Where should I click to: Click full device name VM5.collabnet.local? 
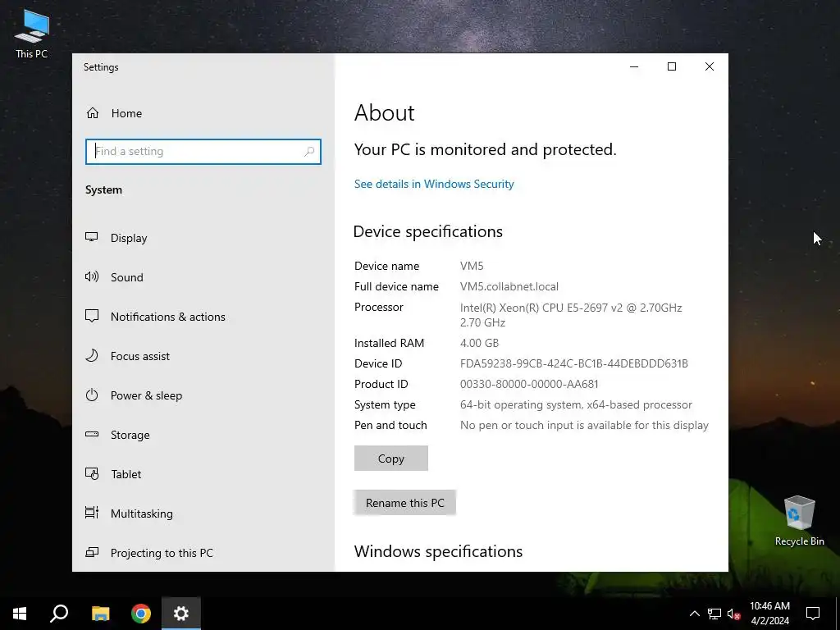(509, 286)
